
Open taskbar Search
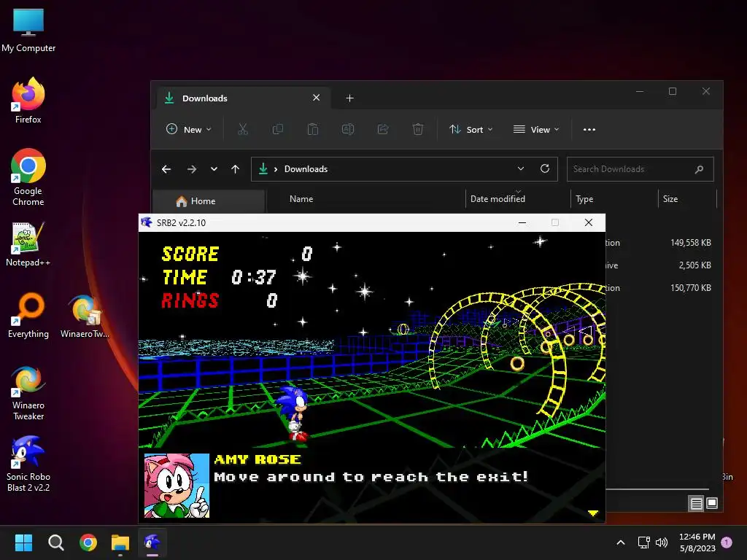(x=55, y=542)
